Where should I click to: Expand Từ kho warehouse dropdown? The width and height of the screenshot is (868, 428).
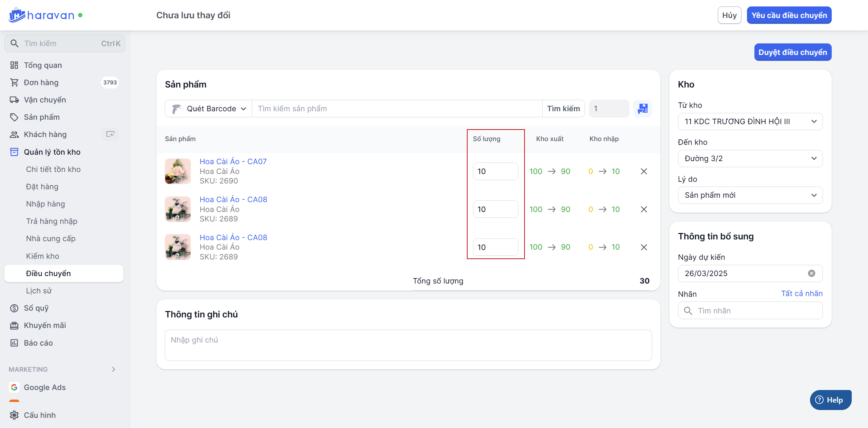[x=750, y=121]
